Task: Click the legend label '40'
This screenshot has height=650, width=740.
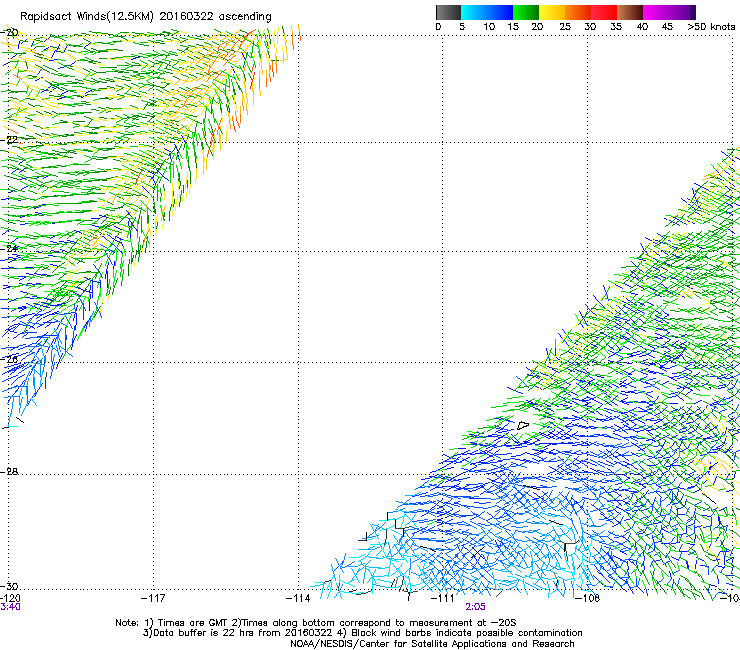Action: (x=642, y=27)
